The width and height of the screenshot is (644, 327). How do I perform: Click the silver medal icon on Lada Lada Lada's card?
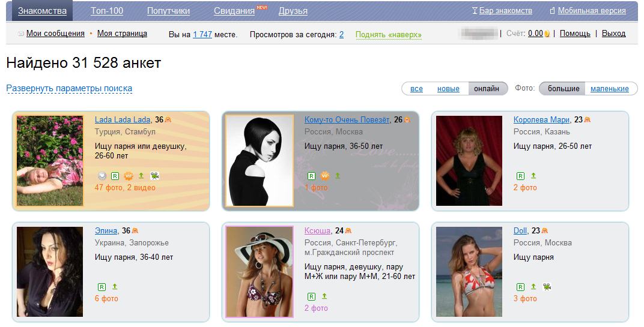(102, 176)
